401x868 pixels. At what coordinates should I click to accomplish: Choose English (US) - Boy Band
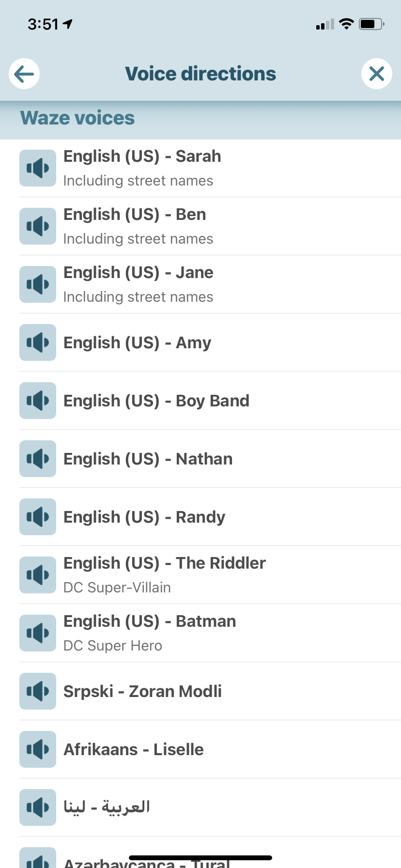pyautogui.click(x=156, y=401)
